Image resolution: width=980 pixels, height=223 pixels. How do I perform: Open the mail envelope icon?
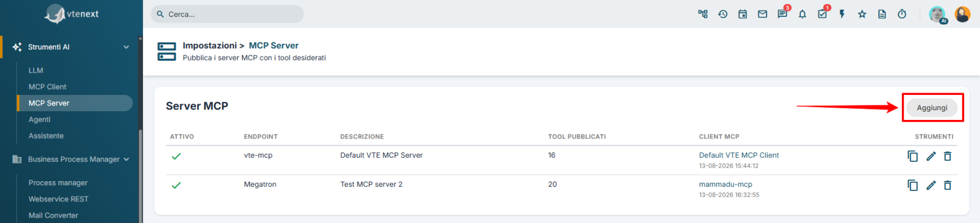pos(762,14)
